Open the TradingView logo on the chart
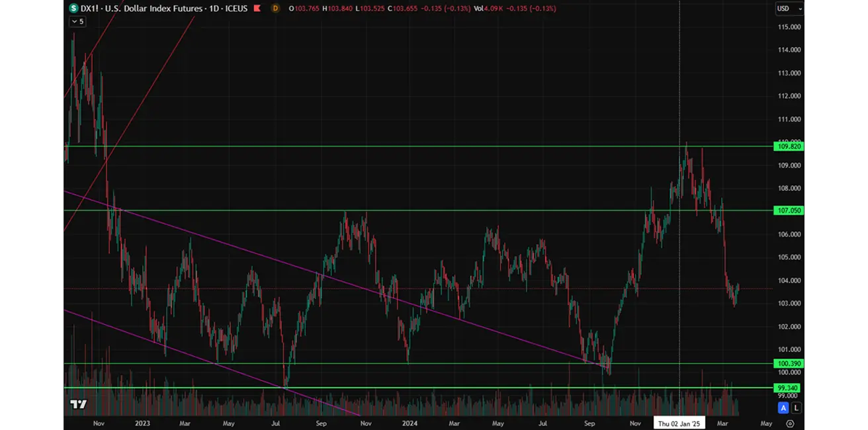868x430 pixels. point(78,404)
